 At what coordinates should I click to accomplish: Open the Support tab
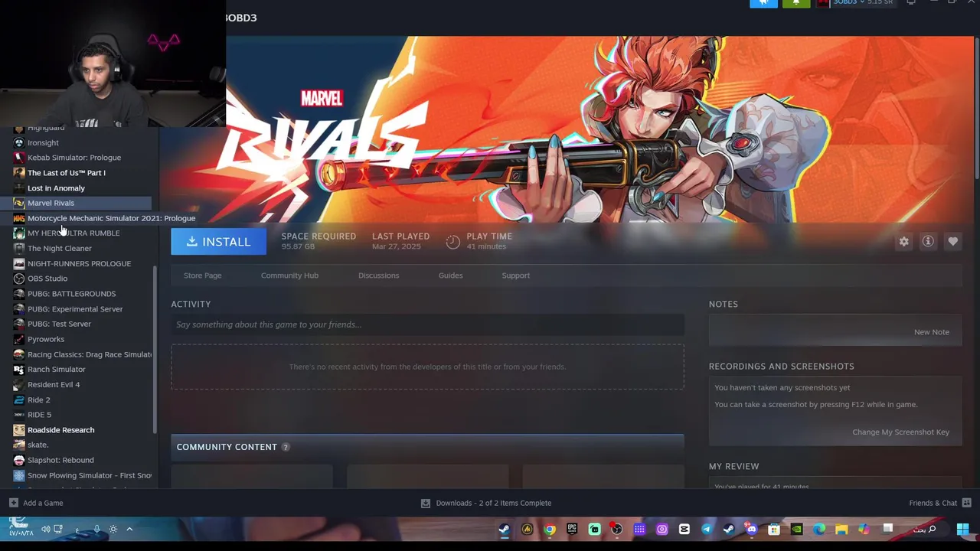515,275
